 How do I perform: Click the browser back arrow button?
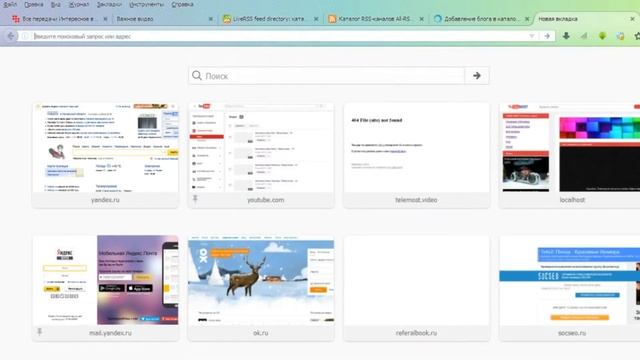(x=11, y=36)
